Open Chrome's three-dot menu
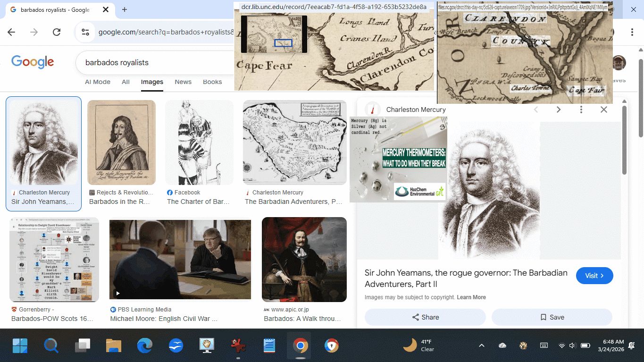The image size is (644, 362). click(x=632, y=32)
